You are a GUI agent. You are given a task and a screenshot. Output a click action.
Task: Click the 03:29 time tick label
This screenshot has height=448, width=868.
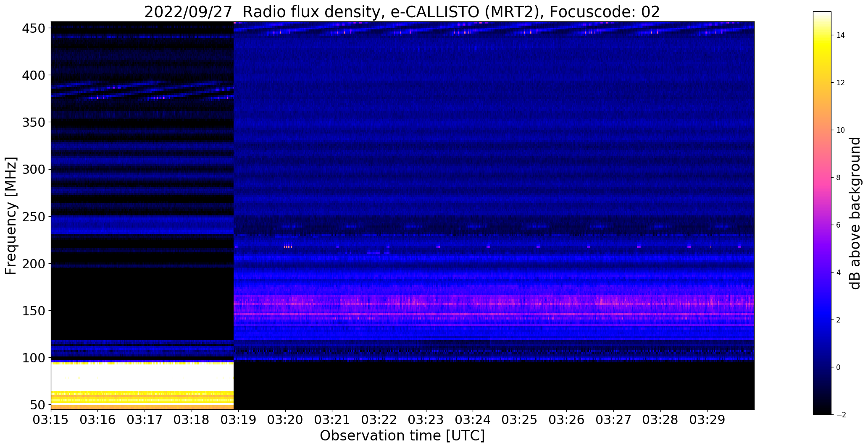(x=708, y=420)
